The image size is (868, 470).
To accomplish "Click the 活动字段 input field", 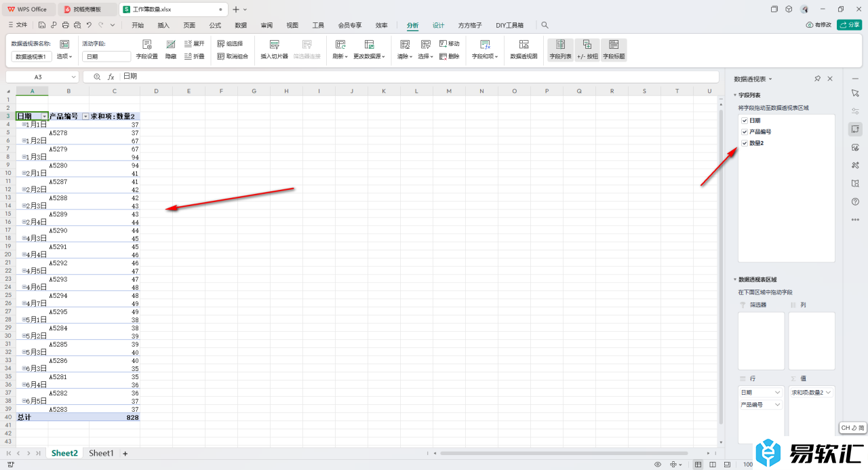I will click(x=106, y=57).
